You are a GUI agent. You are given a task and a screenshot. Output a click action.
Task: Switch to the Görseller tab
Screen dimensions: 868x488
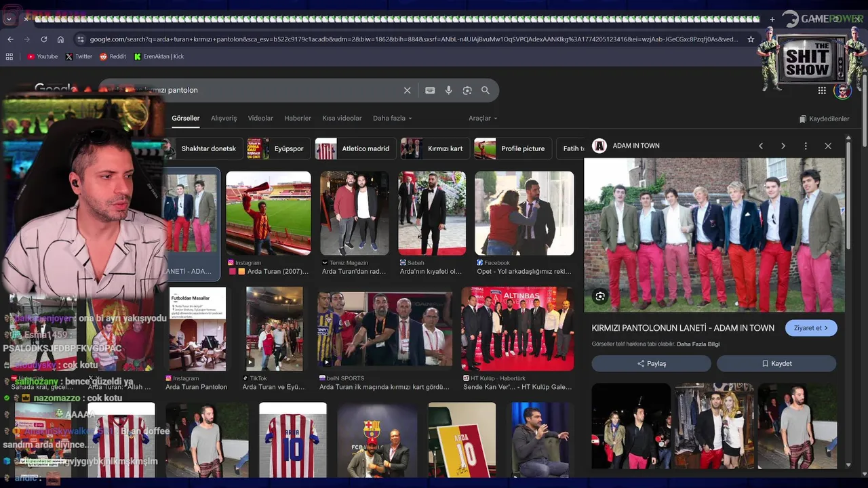click(x=185, y=118)
